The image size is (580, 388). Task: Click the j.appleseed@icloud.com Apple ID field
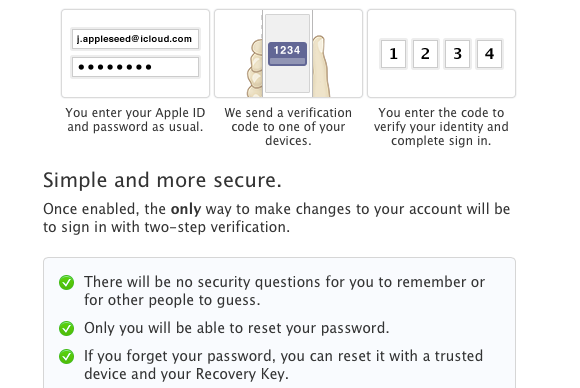point(135,39)
